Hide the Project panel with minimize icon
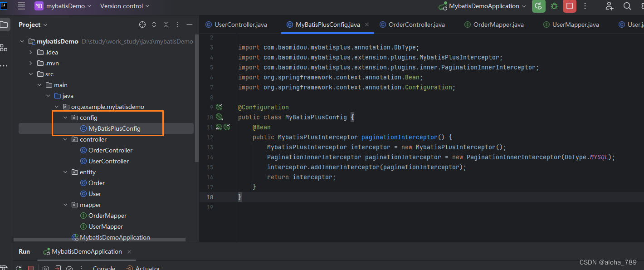Image resolution: width=644 pixels, height=270 pixels. click(x=190, y=25)
